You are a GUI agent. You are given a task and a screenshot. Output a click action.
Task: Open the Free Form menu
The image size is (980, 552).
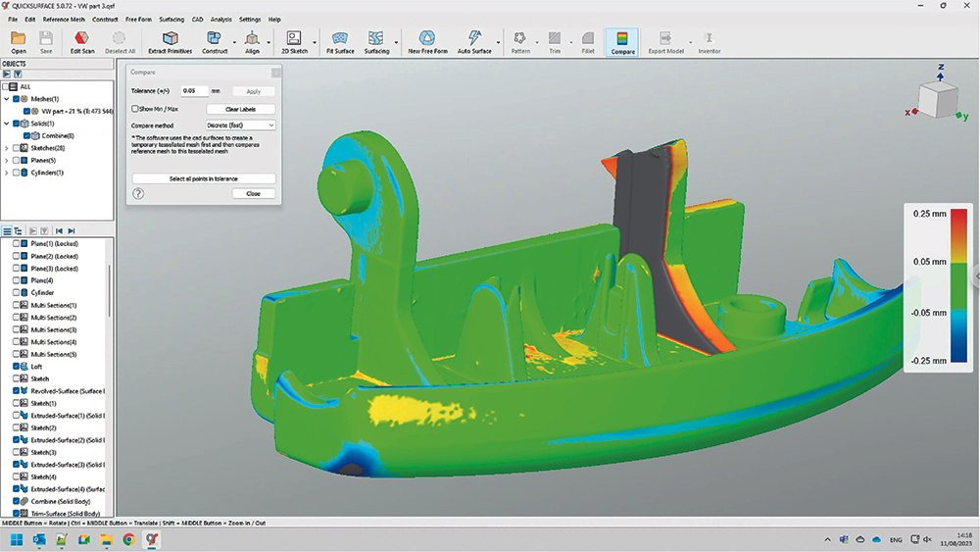click(x=138, y=20)
